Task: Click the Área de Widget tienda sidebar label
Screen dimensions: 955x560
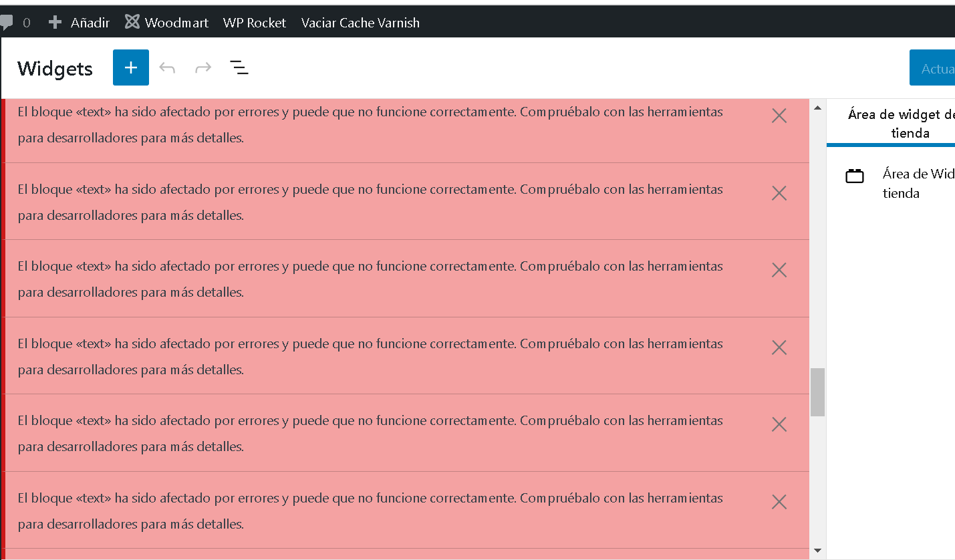Action: [918, 184]
